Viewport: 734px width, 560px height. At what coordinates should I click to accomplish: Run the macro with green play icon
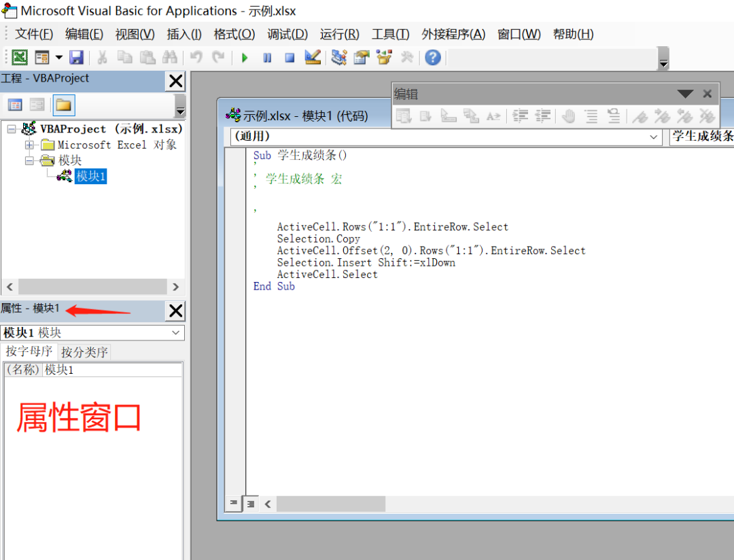pos(245,58)
